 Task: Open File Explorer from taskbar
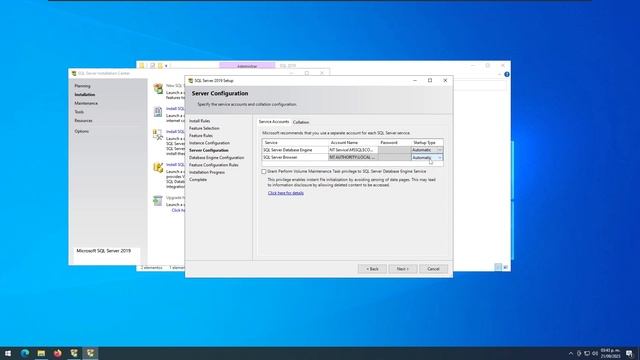point(41,353)
